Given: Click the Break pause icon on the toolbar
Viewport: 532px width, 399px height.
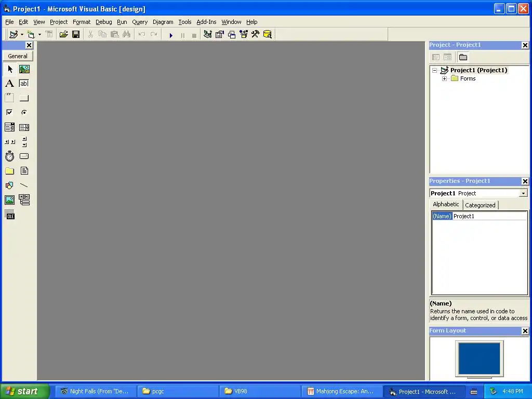Looking at the screenshot, I should [183, 35].
